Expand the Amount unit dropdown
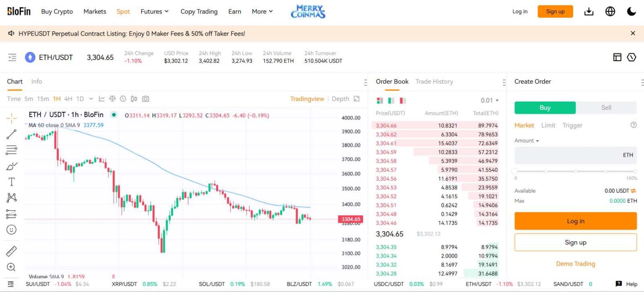The height and width of the screenshot is (292, 644). 527,140
